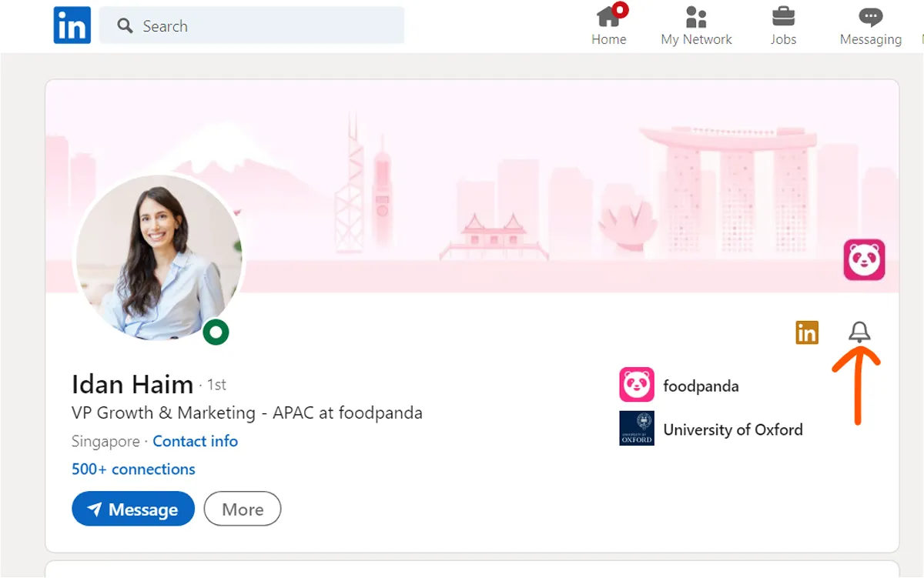The height and width of the screenshot is (578, 924).
Task: Click the University of Oxford crest icon
Action: coord(637,429)
